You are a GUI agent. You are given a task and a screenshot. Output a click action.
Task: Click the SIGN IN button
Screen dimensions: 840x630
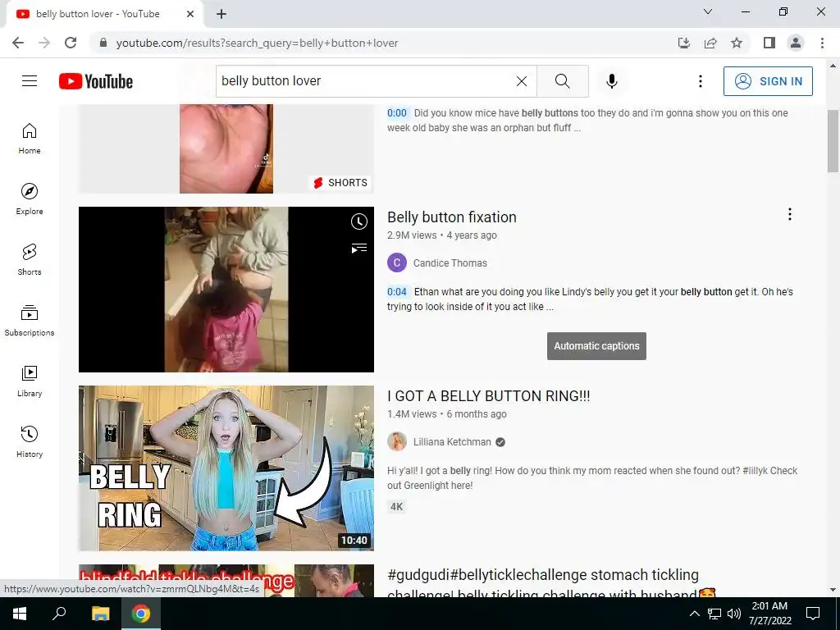[x=768, y=81]
